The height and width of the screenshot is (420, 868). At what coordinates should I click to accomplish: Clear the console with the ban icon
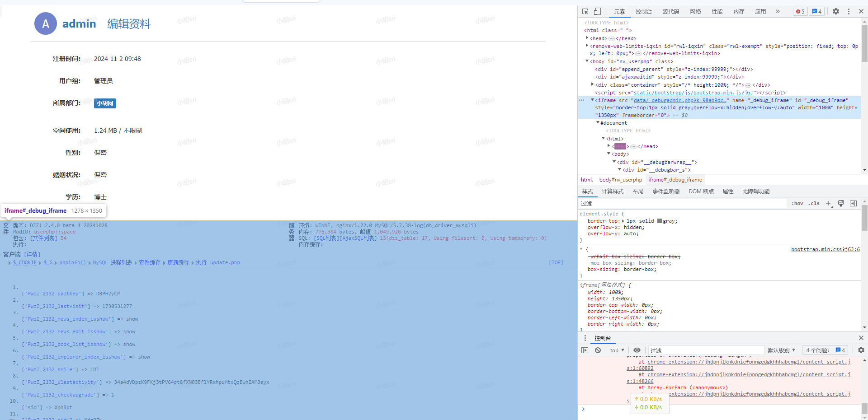click(598, 350)
